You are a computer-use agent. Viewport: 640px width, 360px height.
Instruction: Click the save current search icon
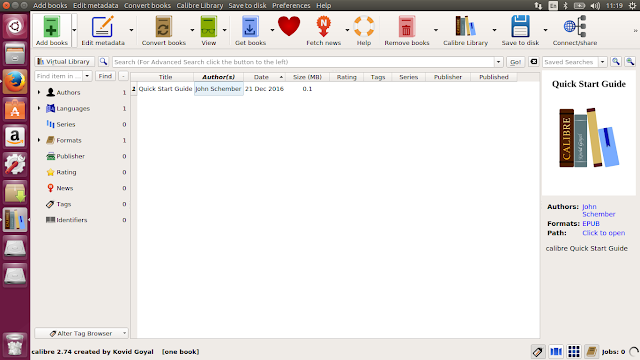[630, 62]
